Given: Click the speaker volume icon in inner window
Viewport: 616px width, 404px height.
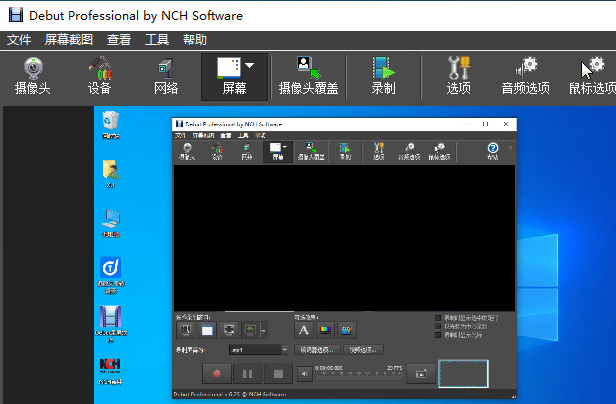Looking at the screenshot, I should pyautogui.click(x=304, y=374).
